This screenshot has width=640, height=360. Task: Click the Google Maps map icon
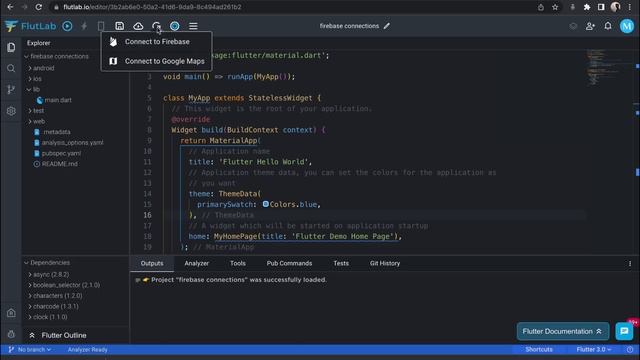coord(113,61)
